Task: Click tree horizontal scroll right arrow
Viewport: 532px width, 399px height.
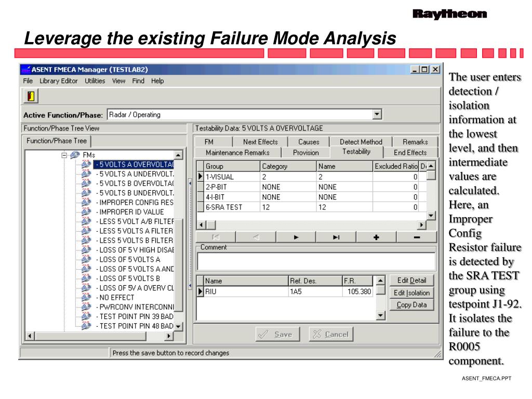Action: 169,336
